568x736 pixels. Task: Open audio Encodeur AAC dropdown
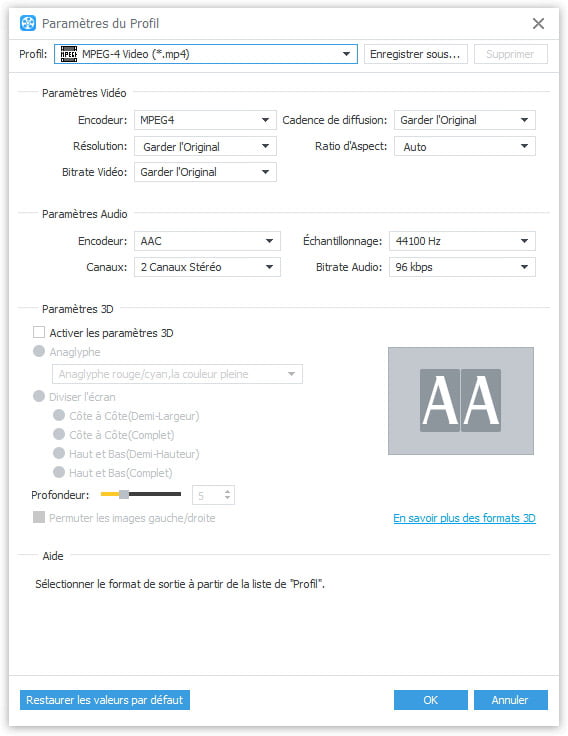pyautogui.click(x=207, y=241)
